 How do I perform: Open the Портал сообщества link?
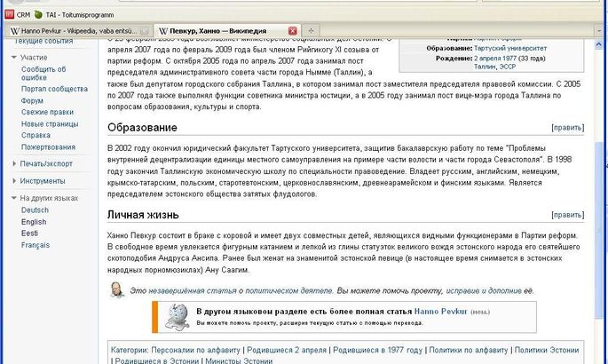click(x=54, y=89)
